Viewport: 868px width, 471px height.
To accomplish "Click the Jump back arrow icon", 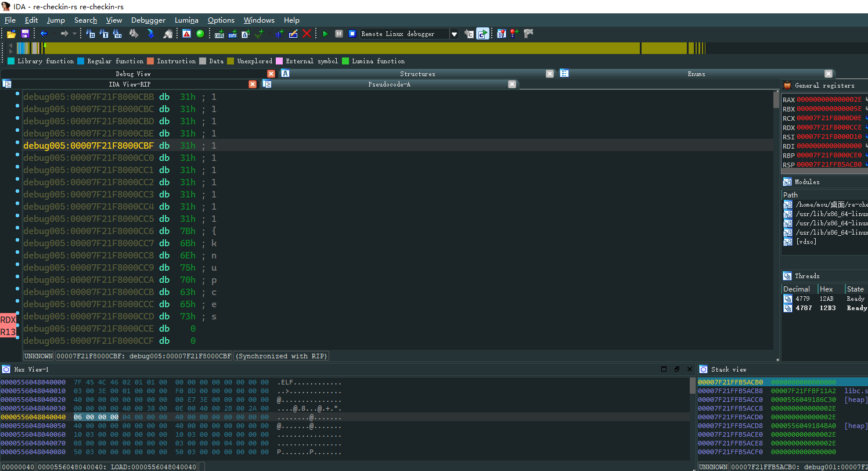I will pyautogui.click(x=44, y=34).
